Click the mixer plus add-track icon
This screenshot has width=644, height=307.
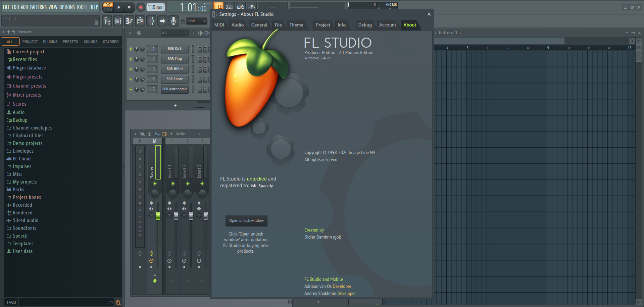(171, 134)
